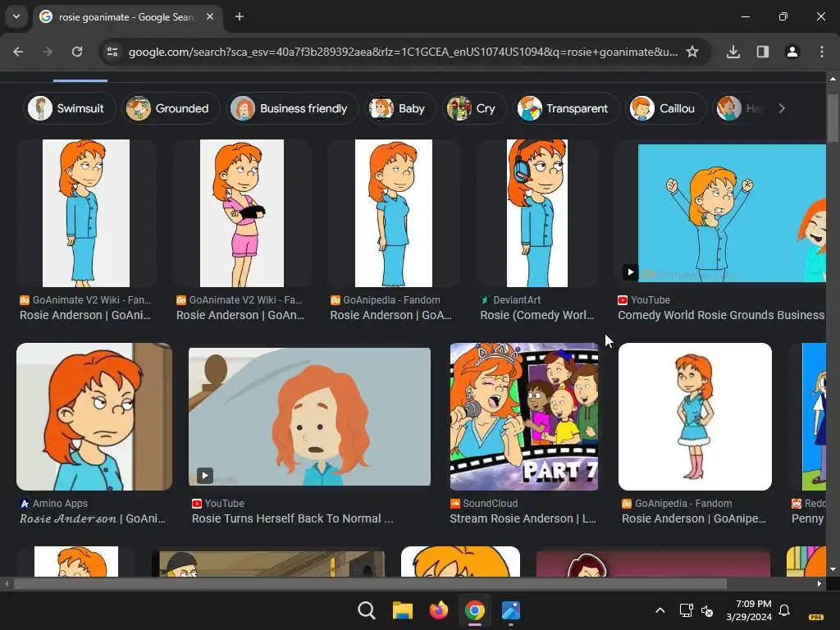
Task: Click the forward navigation arrow
Action: pyautogui.click(x=48, y=52)
